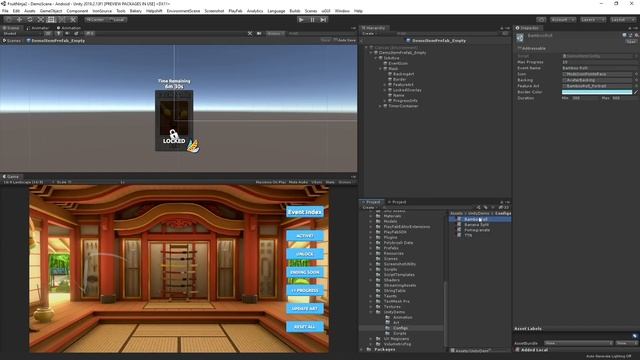Select the Banana Split asset
640x360 pixels.
[476, 224]
